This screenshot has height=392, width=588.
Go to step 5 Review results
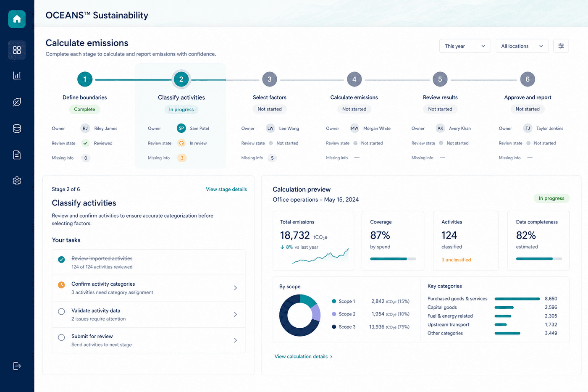(440, 79)
